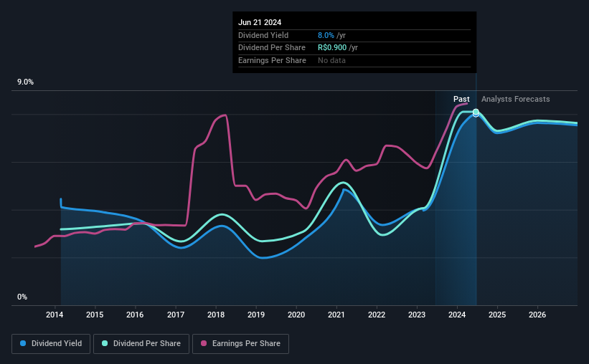589x364 pixels.
Task: Click the 2023 x-axis label
Action: coord(417,315)
